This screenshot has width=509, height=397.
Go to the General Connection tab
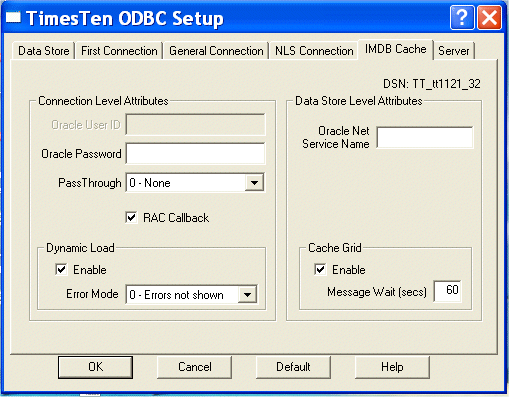tap(216, 51)
